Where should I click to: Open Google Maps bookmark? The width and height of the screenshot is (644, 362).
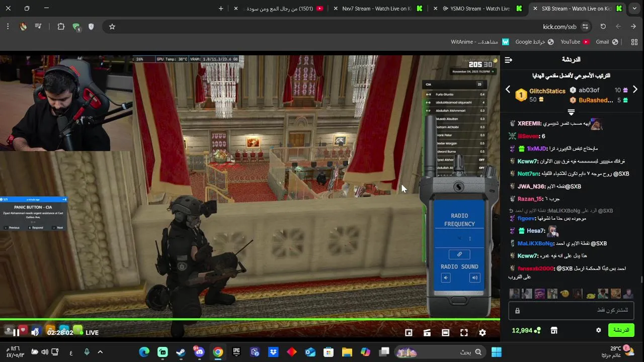(534, 42)
